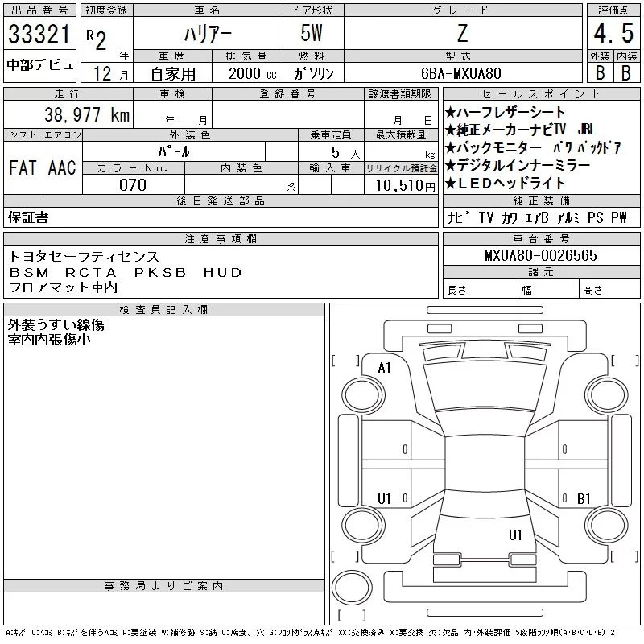Select the vehicle history 自家用
This screenshot has height=644, width=644.
(x=173, y=74)
